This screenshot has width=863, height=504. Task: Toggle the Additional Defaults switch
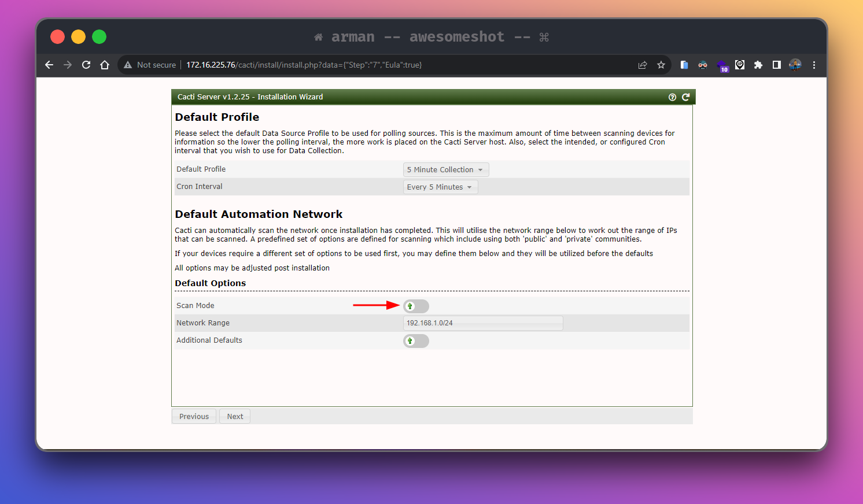point(416,341)
